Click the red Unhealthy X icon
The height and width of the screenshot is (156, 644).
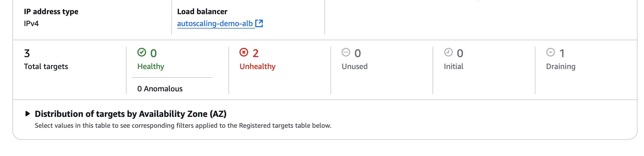click(x=244, y=52)
